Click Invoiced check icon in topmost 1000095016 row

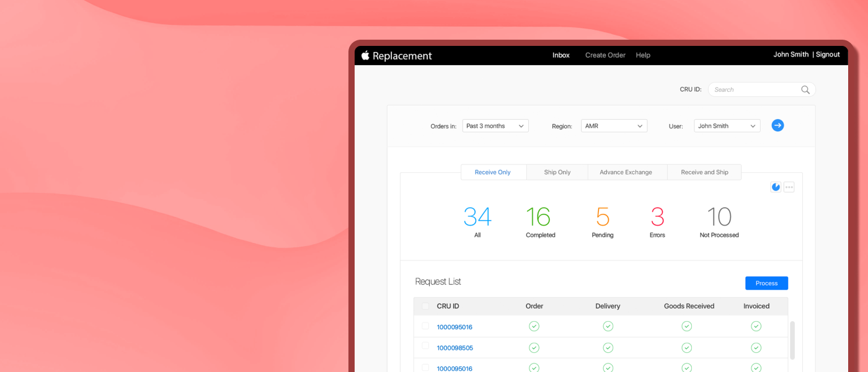[x=756, y=326]
